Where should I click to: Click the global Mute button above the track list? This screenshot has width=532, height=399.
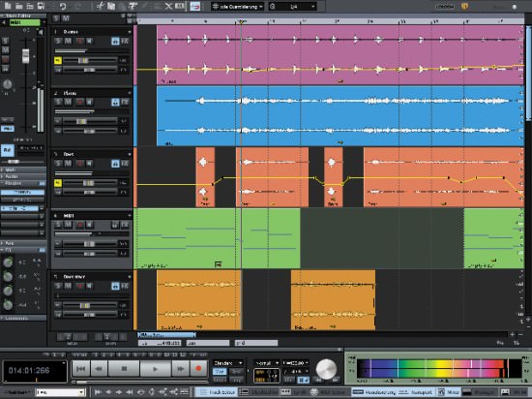[66, 18]
